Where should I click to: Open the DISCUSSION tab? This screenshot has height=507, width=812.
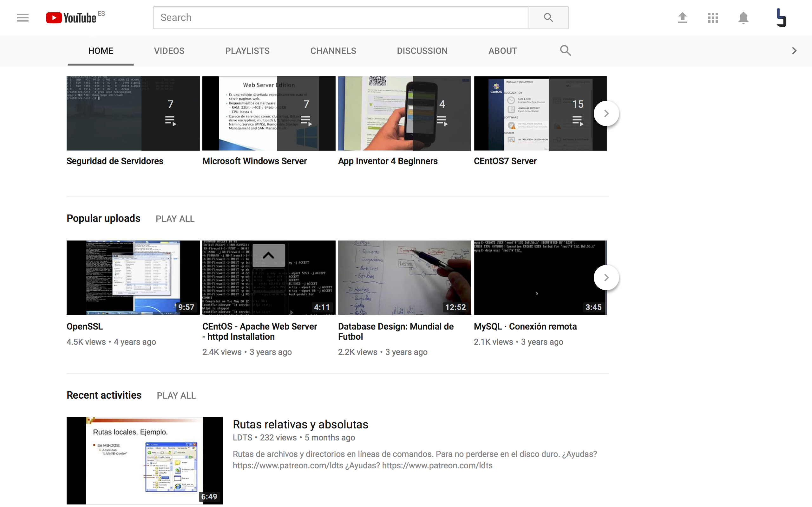click(x=422, y=51)
